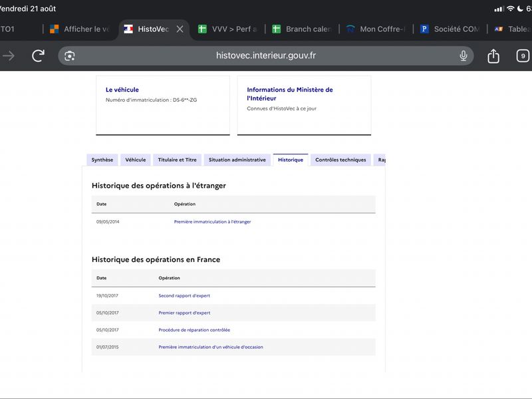Click Première immatriculation à l'étranger entry
This screenshot has height=399, width=532.
(x=212, y=222)
